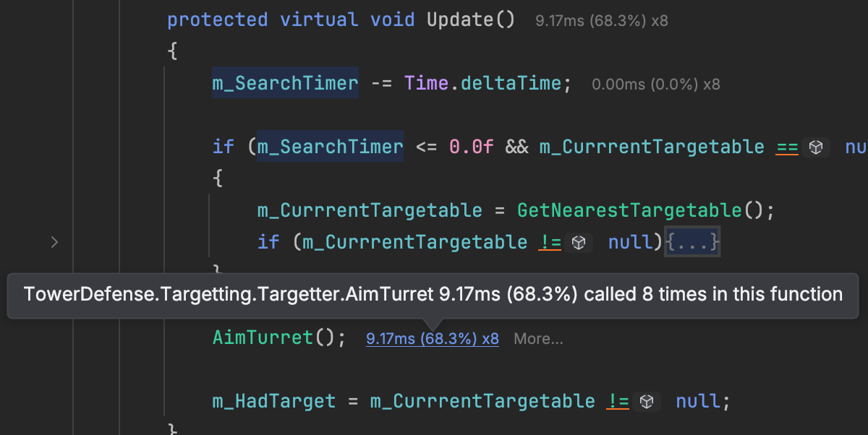Click the AimTurret profiler tooltip text
Viewport: 868px width, 435px height.
click(433, 295)
